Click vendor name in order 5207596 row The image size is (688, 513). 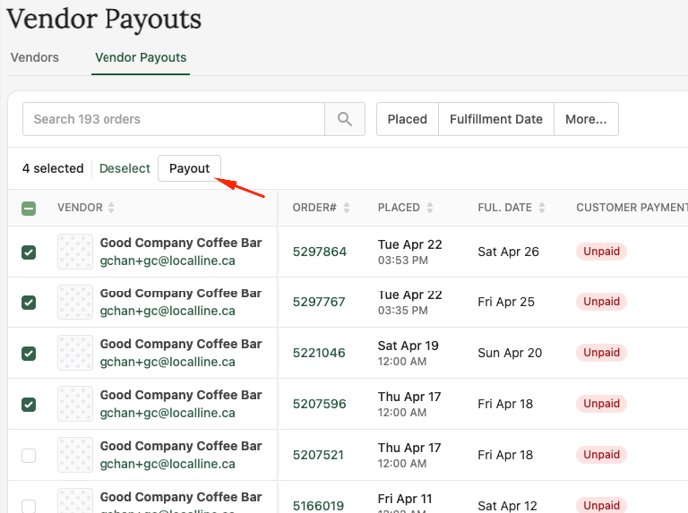coord(181,395)
